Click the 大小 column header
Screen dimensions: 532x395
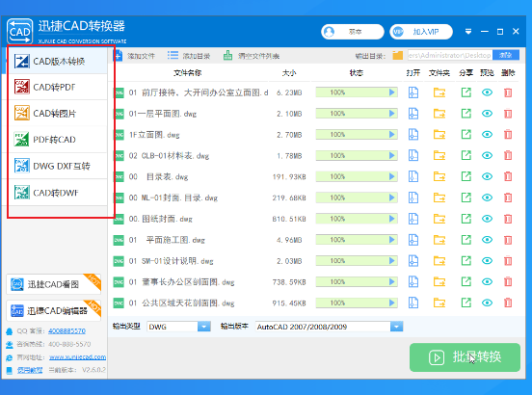pyautogui.click(x=289, y=73)
